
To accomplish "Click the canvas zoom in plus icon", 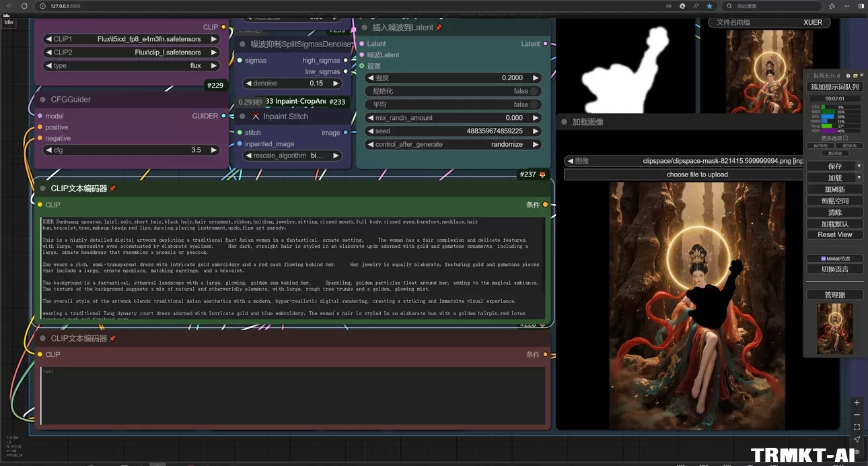I will (857, 402).
